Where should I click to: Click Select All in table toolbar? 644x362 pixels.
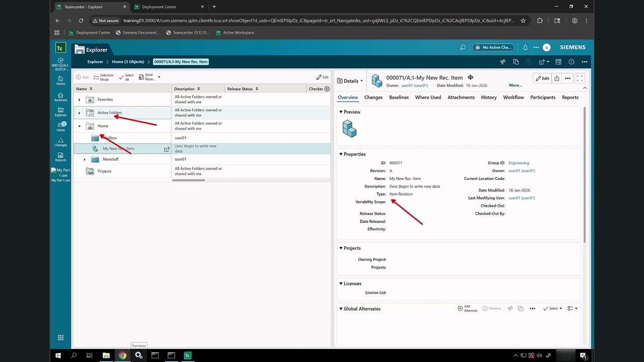(x=126, y=77)
